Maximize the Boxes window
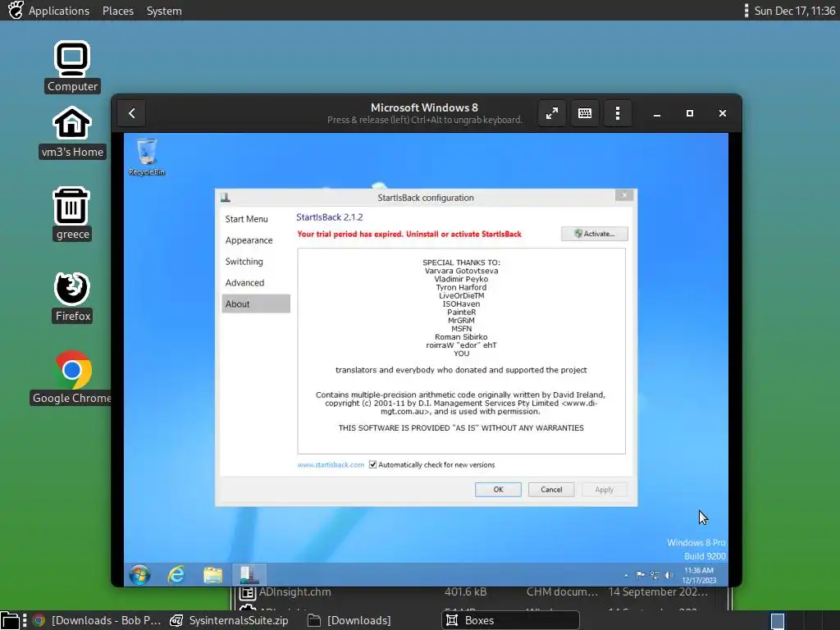The width and height of the screenshot is (840, 630). 689,113
